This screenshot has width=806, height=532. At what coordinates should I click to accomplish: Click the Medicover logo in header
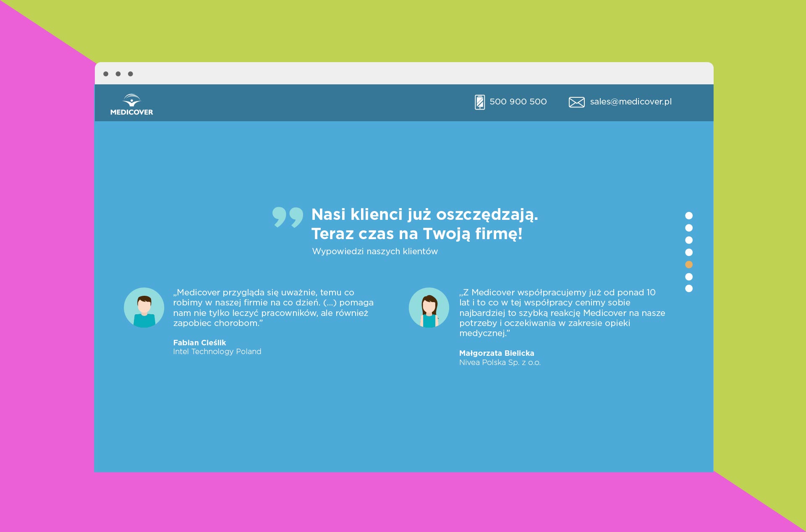(131, 104)
